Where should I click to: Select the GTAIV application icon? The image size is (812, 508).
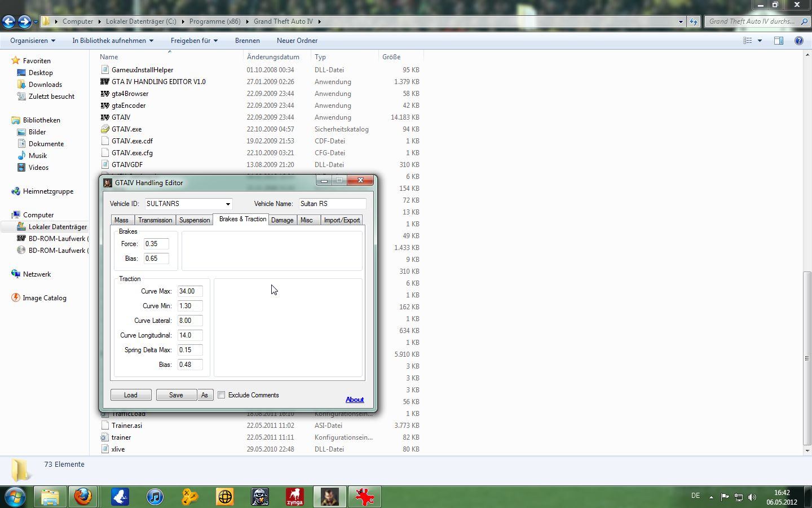click(x=105, y=117)
